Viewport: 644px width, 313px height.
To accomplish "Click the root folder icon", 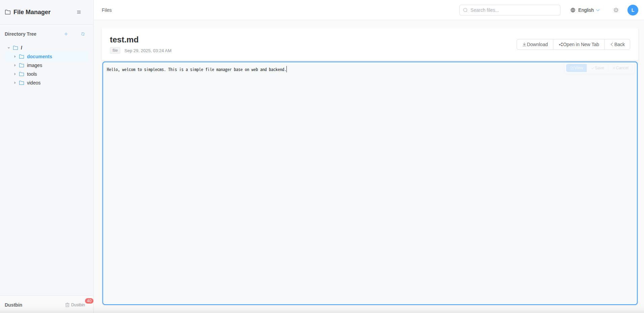I will point(16,48).
